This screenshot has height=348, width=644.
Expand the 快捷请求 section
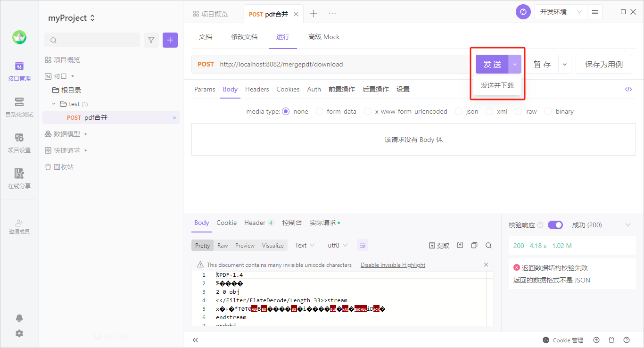tap(86, 150)
